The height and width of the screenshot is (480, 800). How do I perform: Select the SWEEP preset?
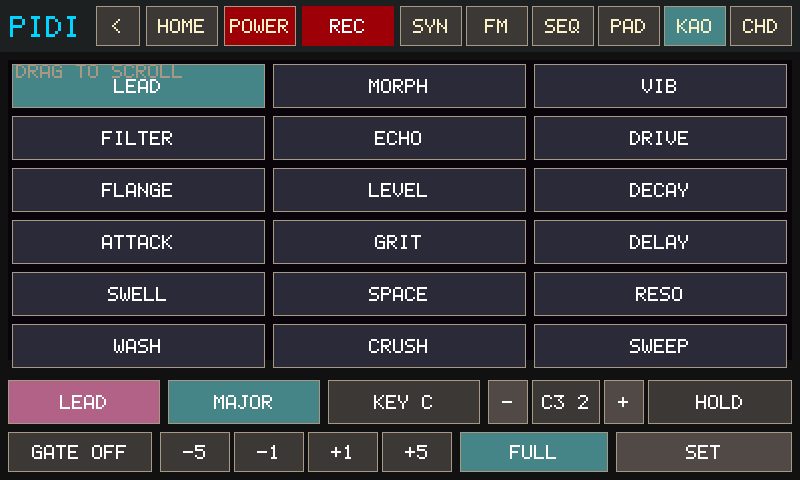[660, 346]
